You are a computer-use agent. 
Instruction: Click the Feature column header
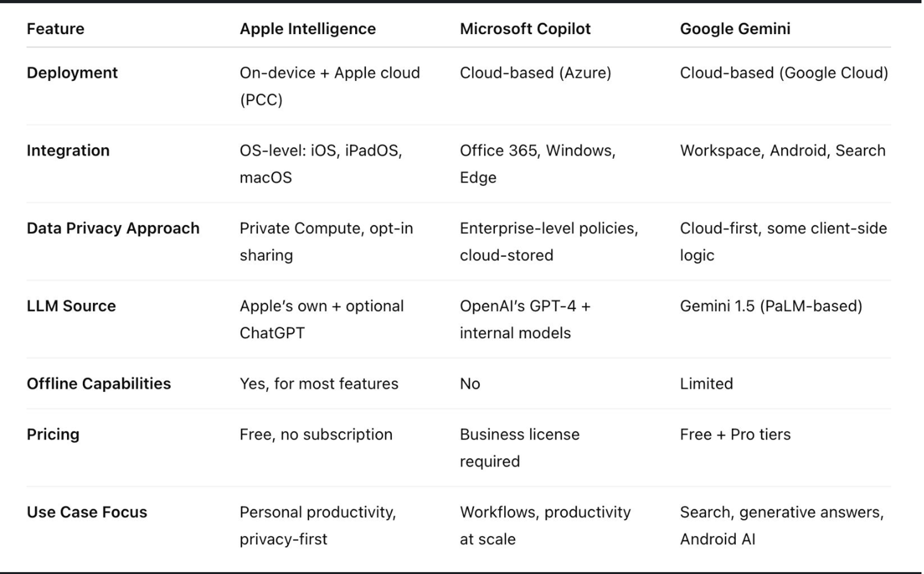55,29
